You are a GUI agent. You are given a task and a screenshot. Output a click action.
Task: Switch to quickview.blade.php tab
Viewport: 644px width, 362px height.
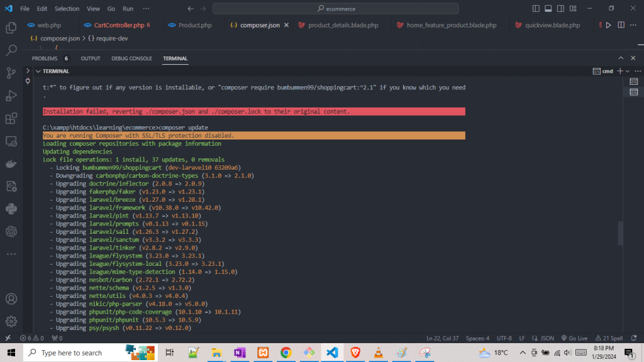[552, 25]
